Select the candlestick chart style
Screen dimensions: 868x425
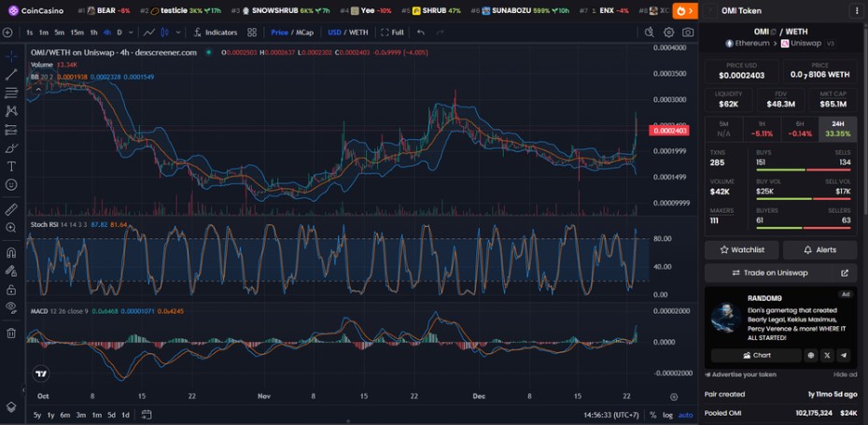164,33
